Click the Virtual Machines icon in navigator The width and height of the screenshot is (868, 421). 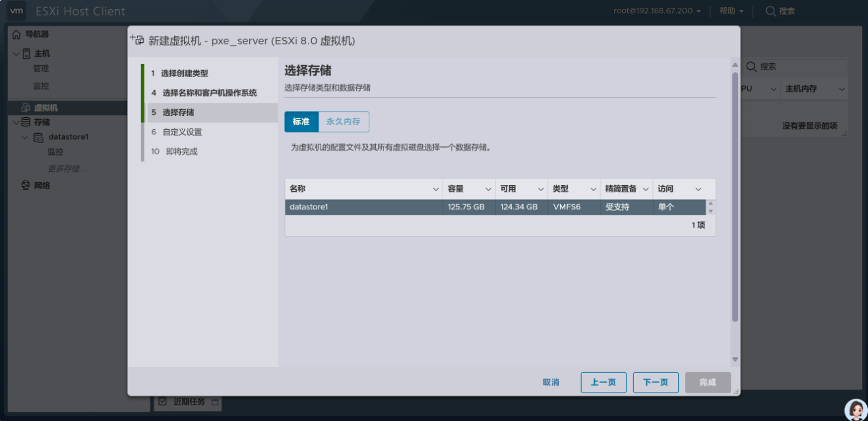pyautogui.click(x=26, y=107)
